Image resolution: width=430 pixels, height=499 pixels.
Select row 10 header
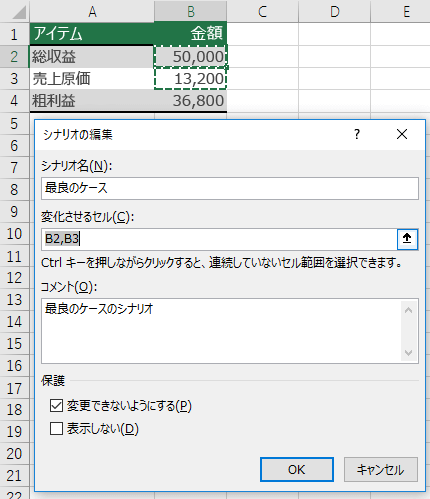point(14,234)
